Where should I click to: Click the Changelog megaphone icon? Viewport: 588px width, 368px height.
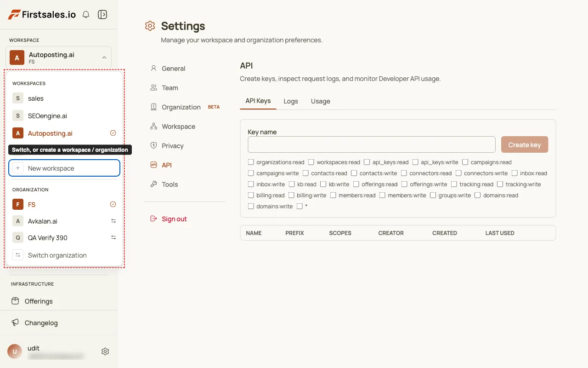point(16,323)
